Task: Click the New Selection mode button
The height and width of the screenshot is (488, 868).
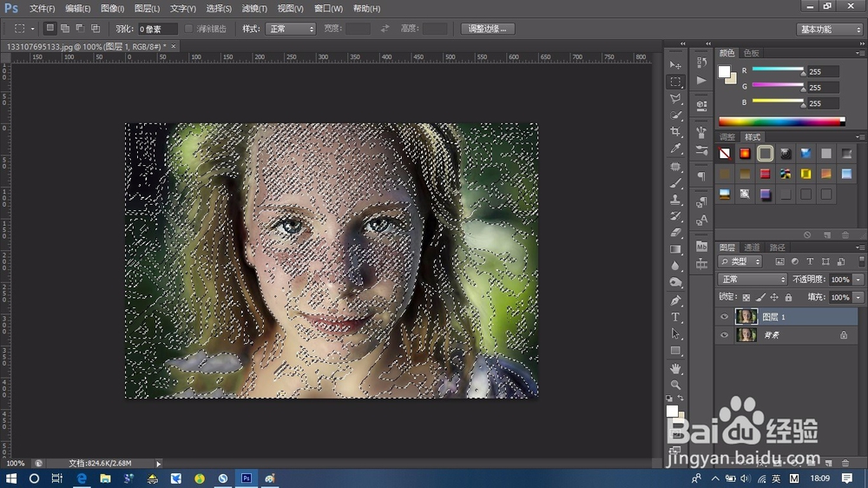Action: point(49,29)
